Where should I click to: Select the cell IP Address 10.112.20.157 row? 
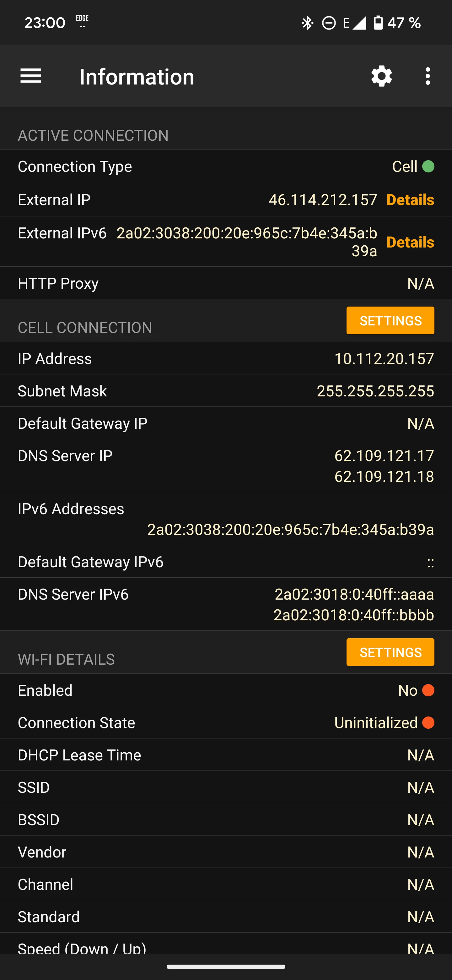tap(226, 358)
